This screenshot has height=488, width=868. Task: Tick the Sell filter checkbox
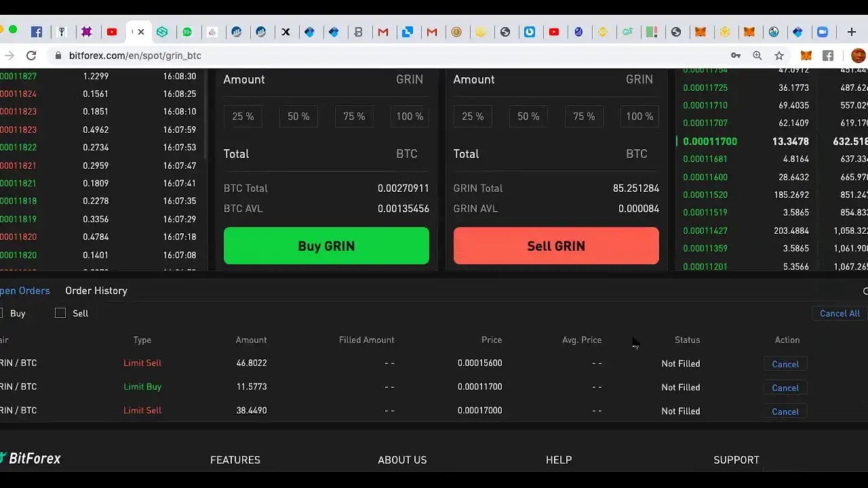pos(60,313)
